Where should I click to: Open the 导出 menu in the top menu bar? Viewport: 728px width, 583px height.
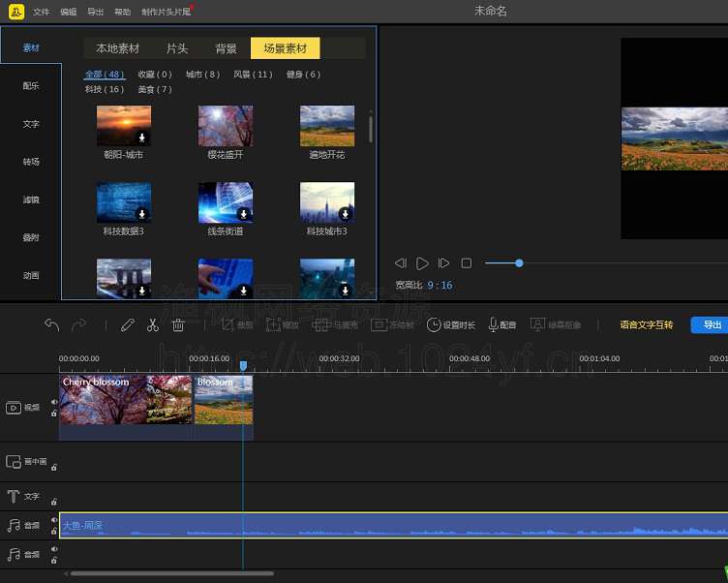(95, 12)
